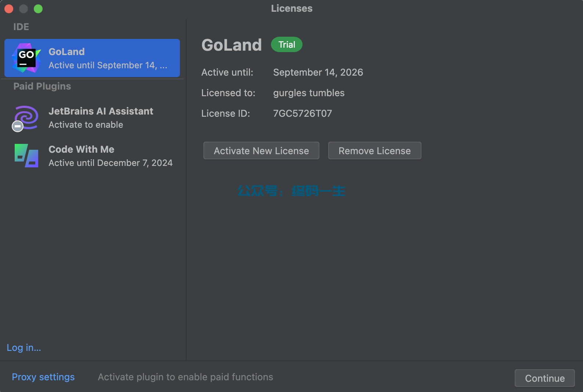This screenshot has height=392, width=583.
Task: Select the Code With Me plugin name
Action: tap(82, 149)
